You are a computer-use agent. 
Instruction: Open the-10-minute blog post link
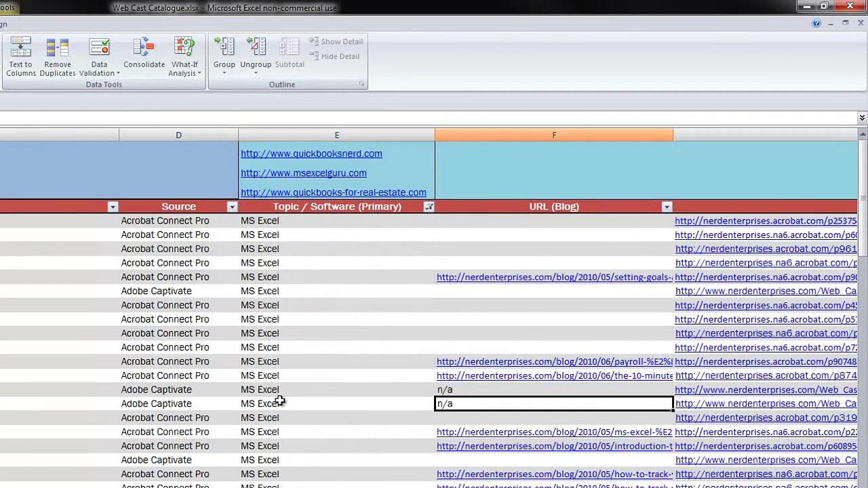555,376
